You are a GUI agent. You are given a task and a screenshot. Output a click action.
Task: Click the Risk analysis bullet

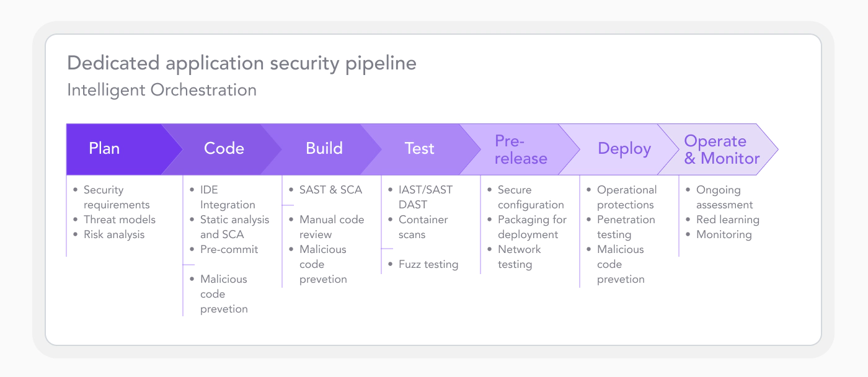click(113, 234)
